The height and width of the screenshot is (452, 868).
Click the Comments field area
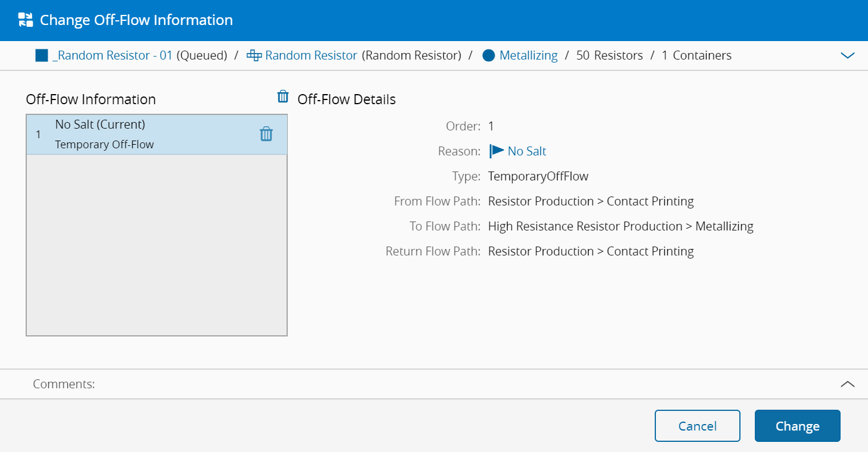point(417,384)
